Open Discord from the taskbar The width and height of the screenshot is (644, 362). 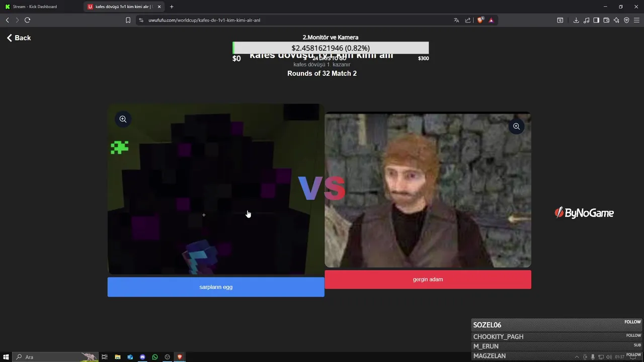pyautogui.click(x=142, y=357)
